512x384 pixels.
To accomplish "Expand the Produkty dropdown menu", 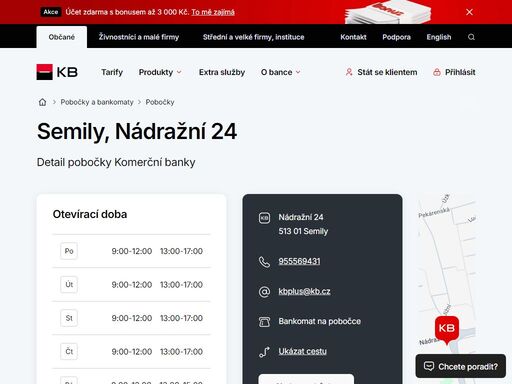I will click(x=160, y=72).
